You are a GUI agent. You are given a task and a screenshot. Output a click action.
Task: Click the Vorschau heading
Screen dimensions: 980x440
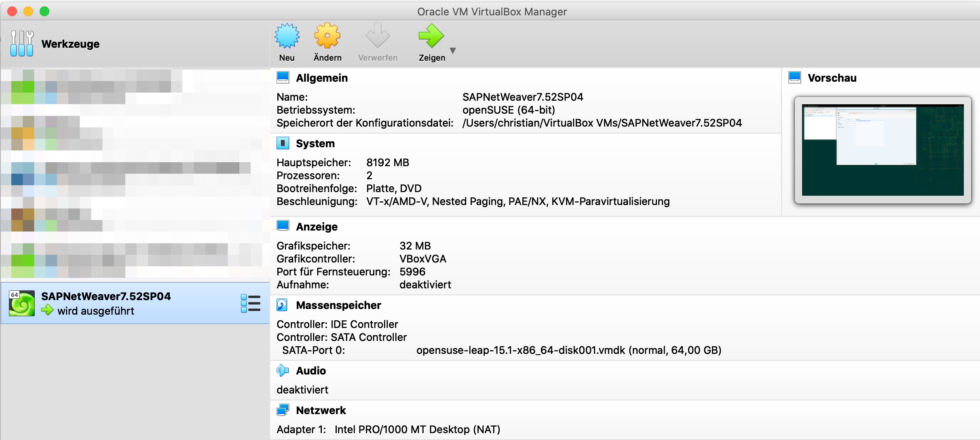pos(832,78)
